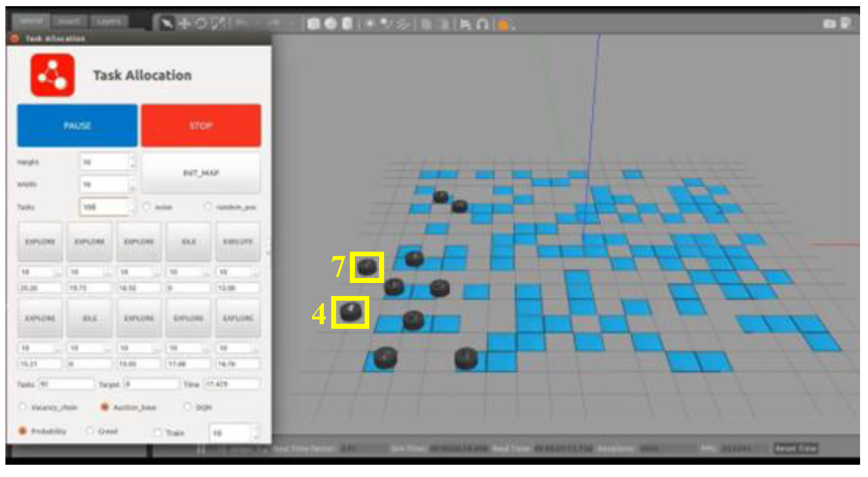Viewport: 868px width, 477px height.
Task: Select the Vacancy_chain radio option
Action: coord(23,407)
